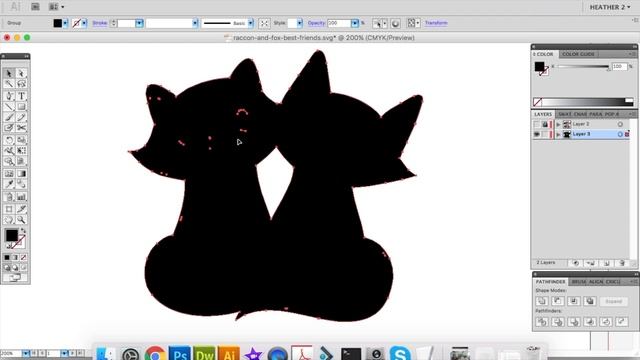Select the Selection tool (black arrow)
This screenshot has width=640, height=360.
point(9,73)
